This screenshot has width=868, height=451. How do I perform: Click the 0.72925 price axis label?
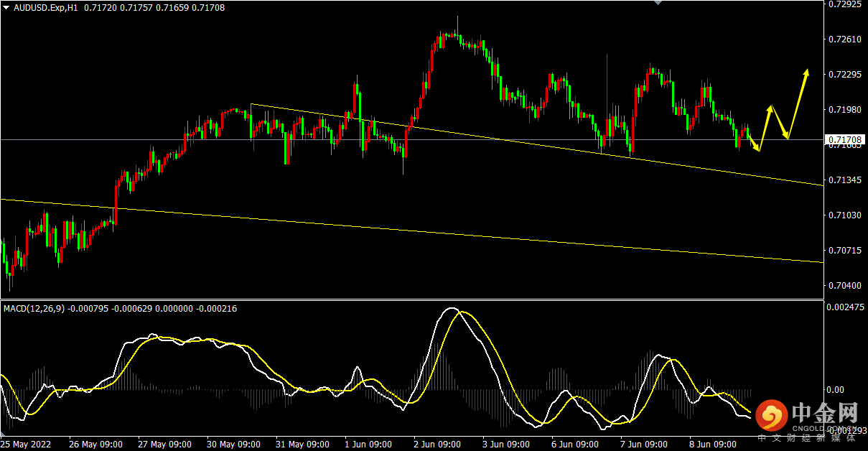844,4
